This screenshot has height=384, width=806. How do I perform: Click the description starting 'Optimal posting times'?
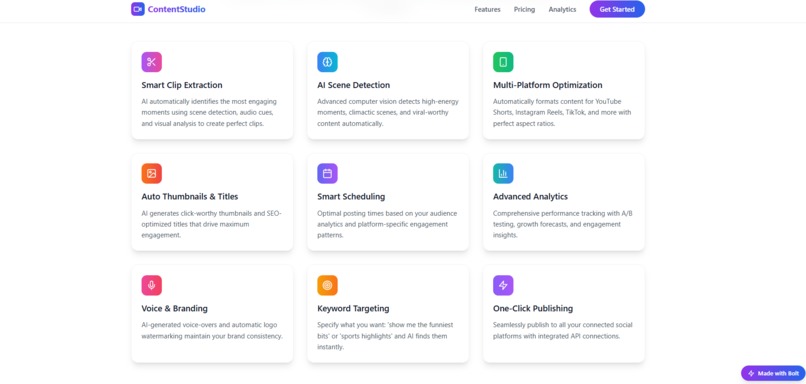[x=387, y=224]
